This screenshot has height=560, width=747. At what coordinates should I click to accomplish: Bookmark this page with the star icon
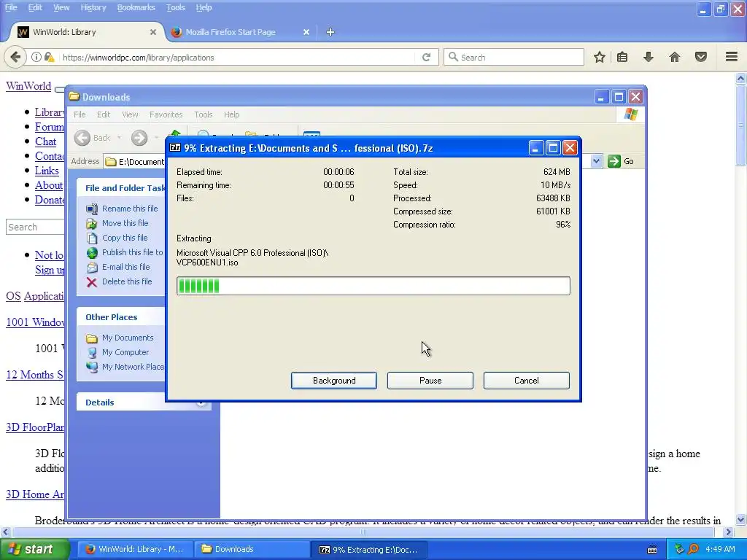[x=600, y=57]
